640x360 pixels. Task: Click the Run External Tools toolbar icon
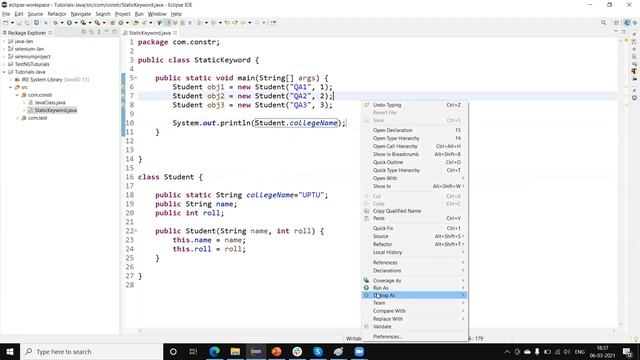(x=97, y=23)
